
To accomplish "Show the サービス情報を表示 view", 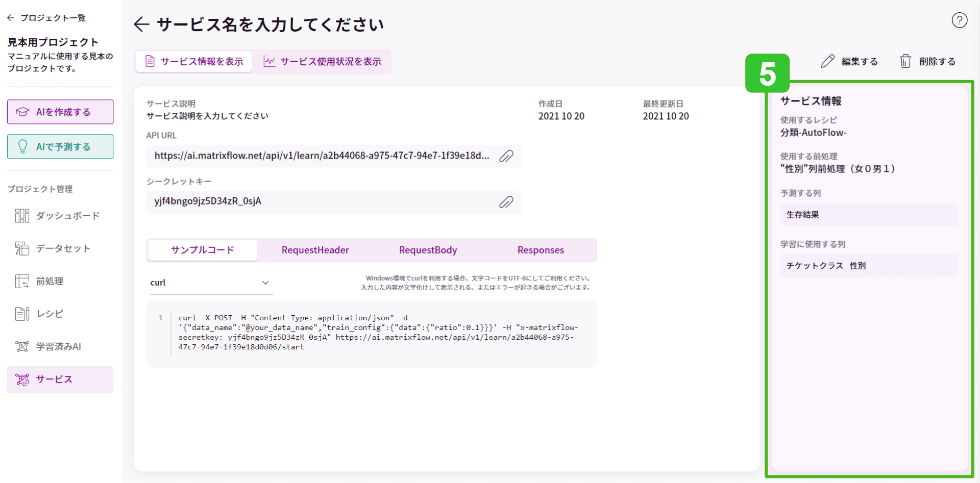I will [x=194, y=61].
